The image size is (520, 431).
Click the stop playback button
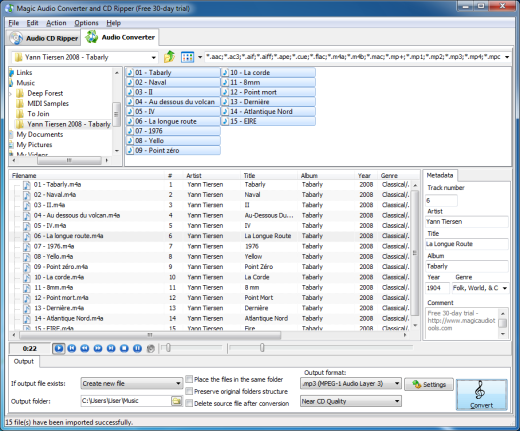124,349
